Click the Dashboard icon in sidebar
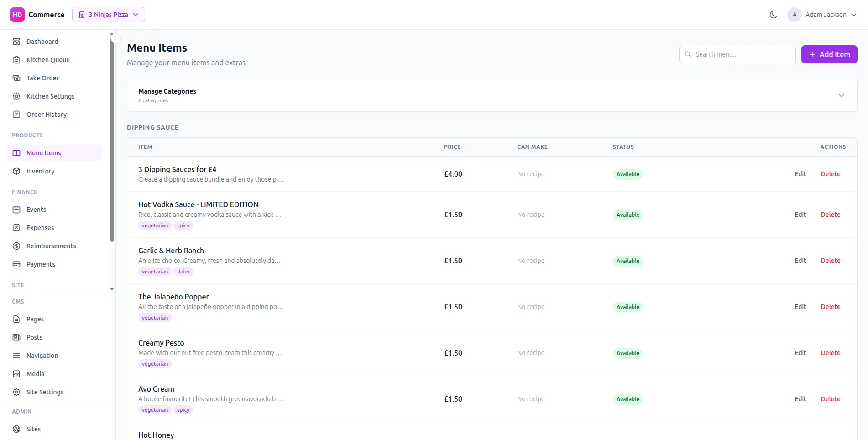This screenshot has height=440, width=868. click(16, 42)
